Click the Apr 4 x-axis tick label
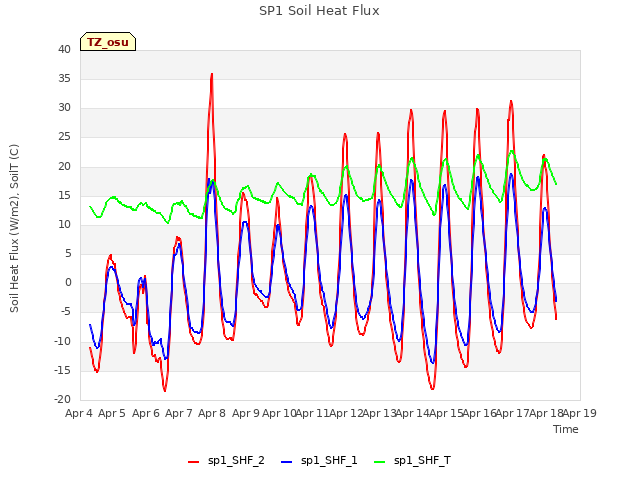 pos(79,413)
